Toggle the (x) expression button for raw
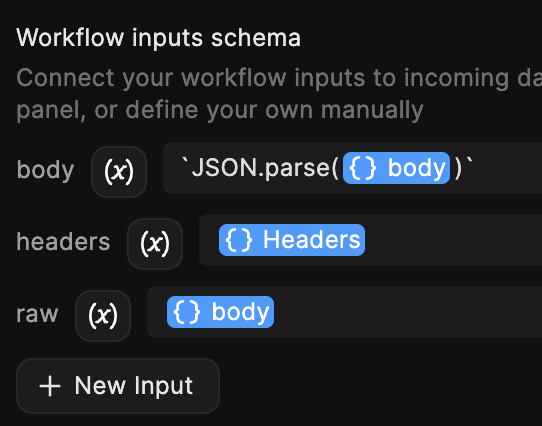This screenshot has width=542, height=426. point(103,315)
